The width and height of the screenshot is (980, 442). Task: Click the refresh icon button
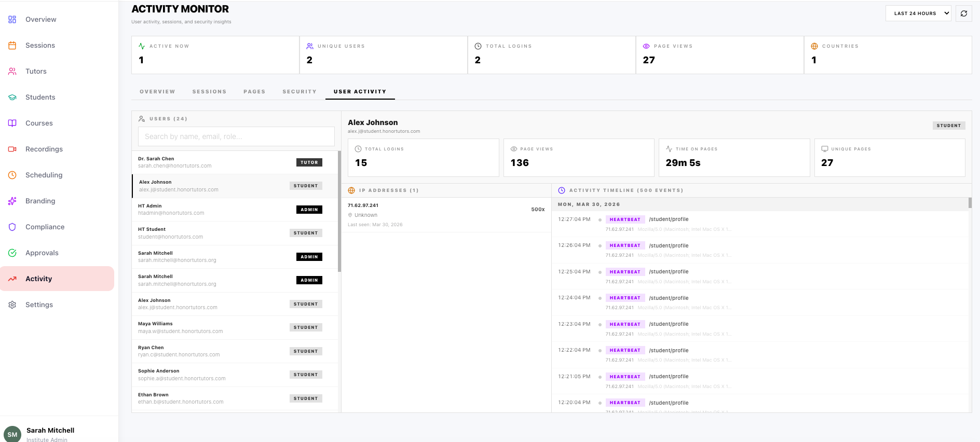(x=964, y=13)
